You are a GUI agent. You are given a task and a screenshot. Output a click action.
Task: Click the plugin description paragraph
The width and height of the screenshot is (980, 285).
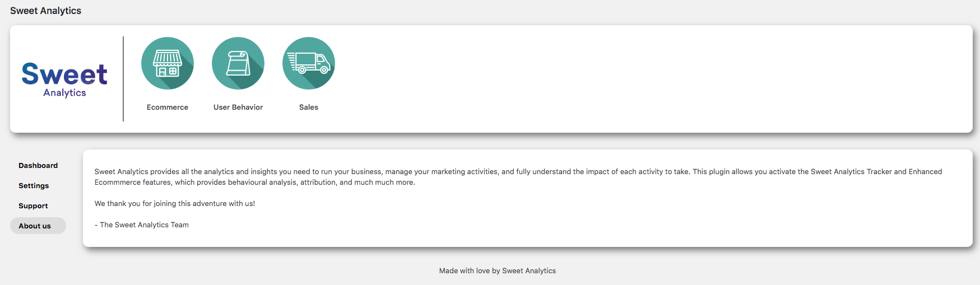point(518,177)
